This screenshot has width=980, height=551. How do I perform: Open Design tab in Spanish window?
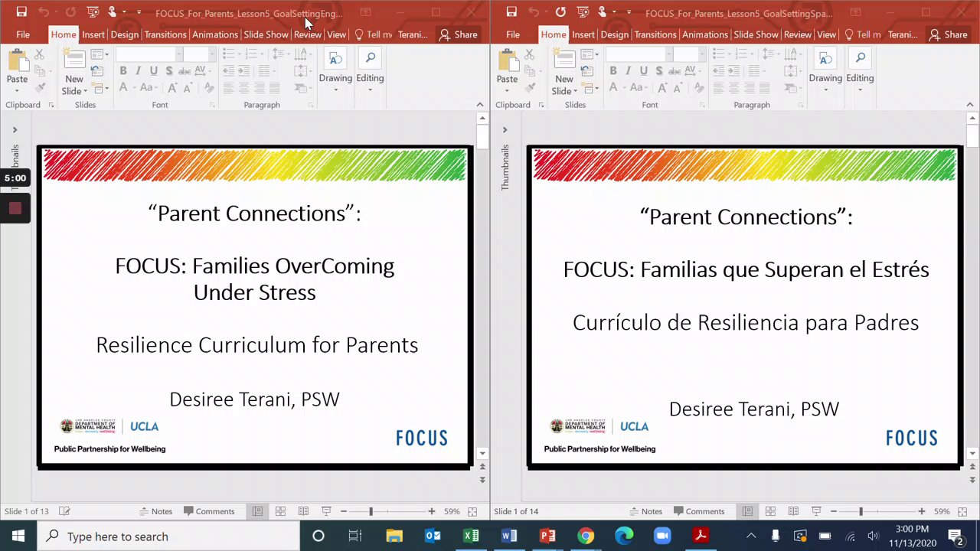(x=614, y=34)
